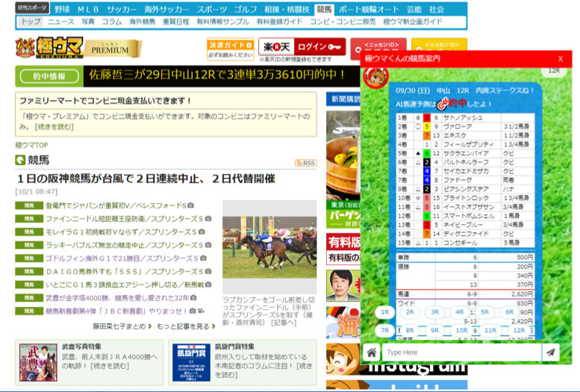The width and height of the screenshot is (580, 392).
Task: Open the 凱旋門でジャパンが重賞初V headline
Action: click(116, 205)
